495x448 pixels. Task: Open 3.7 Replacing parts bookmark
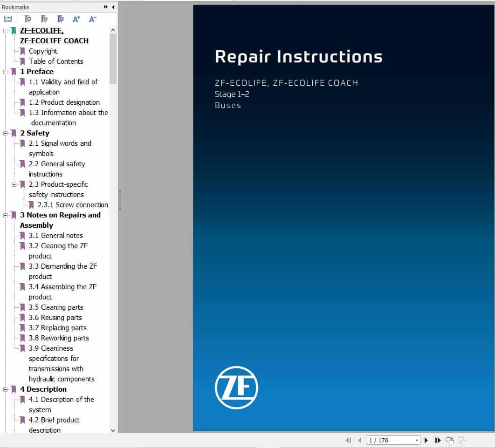coord(58,328)
